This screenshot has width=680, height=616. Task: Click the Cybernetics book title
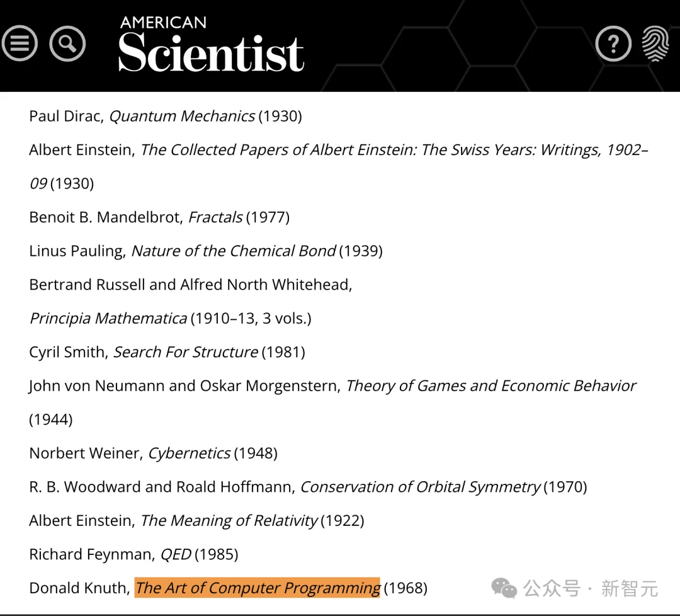coord(189,453)
